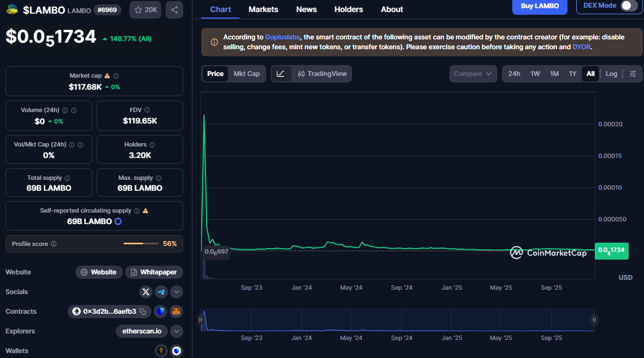Viewport: 644px width, 358px height.
Task: Expand the Explorers dropdown chevron
Action: click(177, 331)
